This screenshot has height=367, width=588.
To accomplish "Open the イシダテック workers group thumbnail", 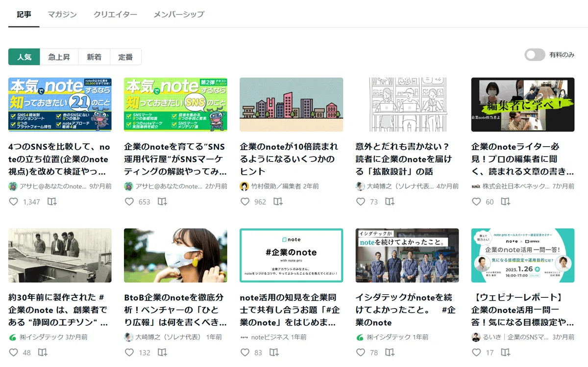I will [407, 256].
